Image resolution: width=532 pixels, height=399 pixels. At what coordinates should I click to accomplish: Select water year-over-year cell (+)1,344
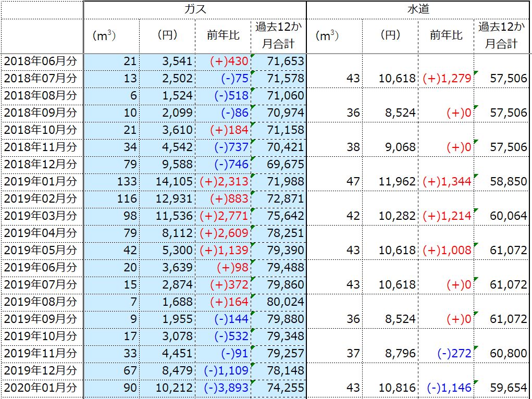tap(446, 182)
